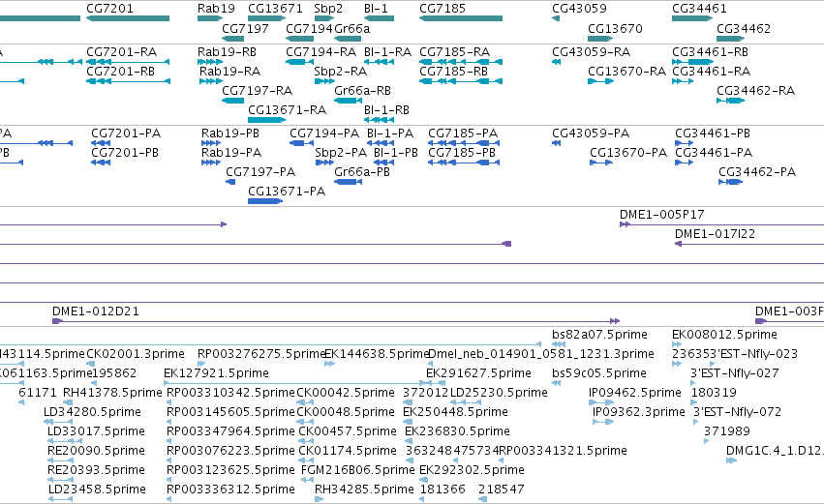Click the 3'EST-Nfly-072 label
The height and width of the screenshot is (504, 824).
(x=737, y=413)
